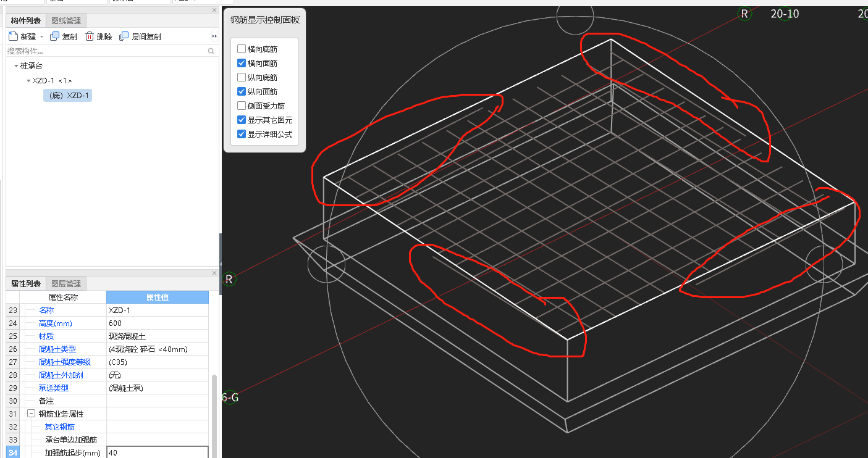Switch to the 图层管理 tab
868x458 pixels.
pyautogui.click(x=66, y=284)
